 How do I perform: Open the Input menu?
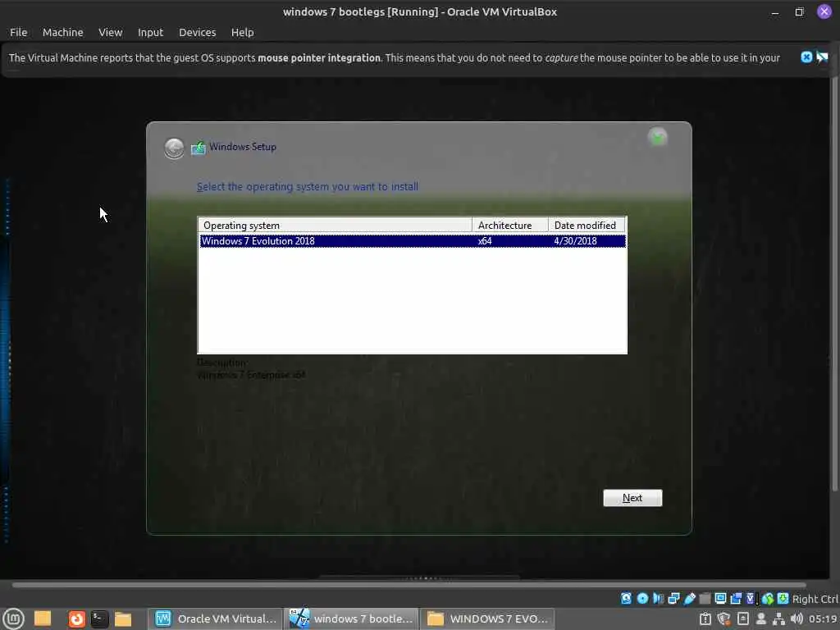pyautogui.click(x=150, y=32)
